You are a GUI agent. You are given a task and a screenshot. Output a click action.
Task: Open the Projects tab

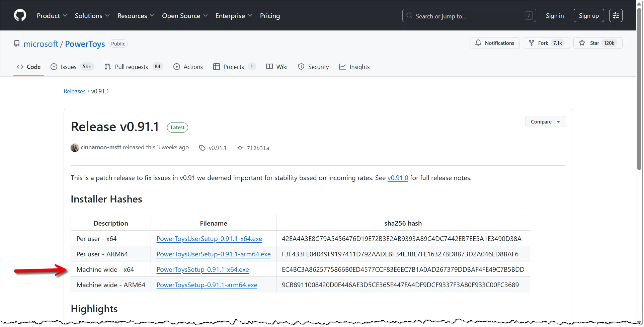coord(234,67)
